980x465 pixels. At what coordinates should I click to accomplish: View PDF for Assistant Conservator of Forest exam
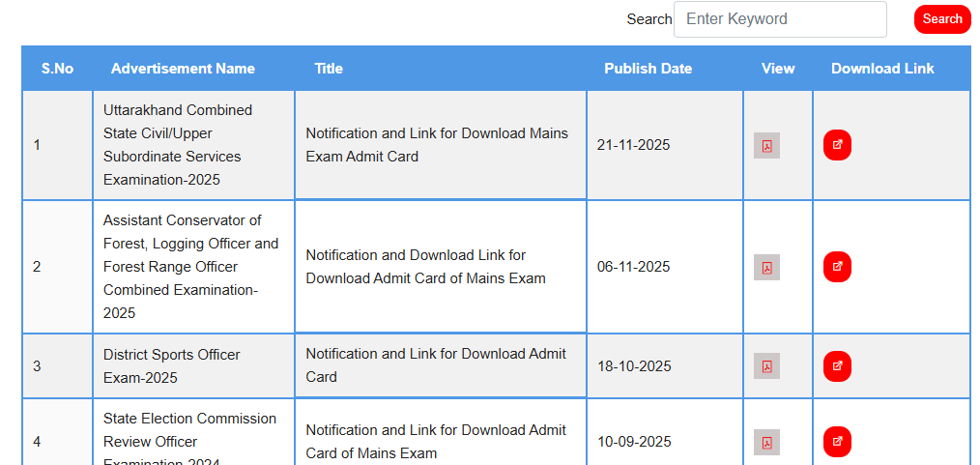coord(766,268)
